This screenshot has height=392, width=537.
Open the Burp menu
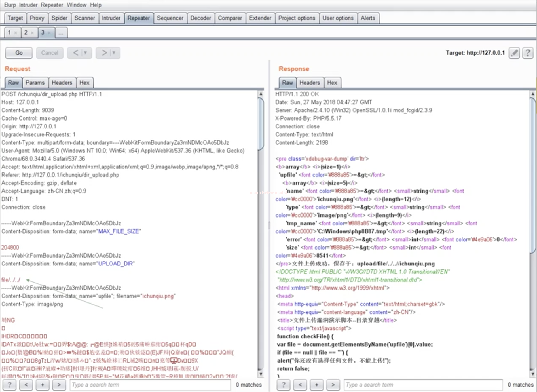point(10,5)
